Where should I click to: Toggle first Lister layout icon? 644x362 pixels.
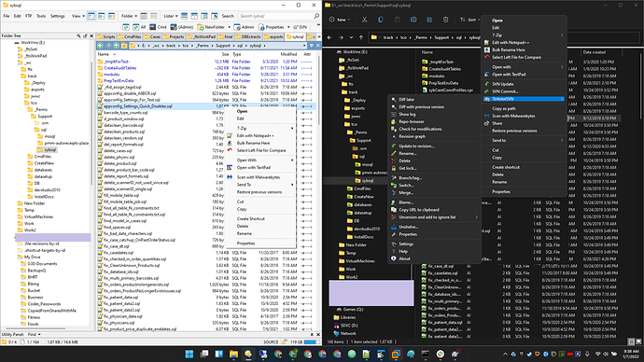click(185, 16)
